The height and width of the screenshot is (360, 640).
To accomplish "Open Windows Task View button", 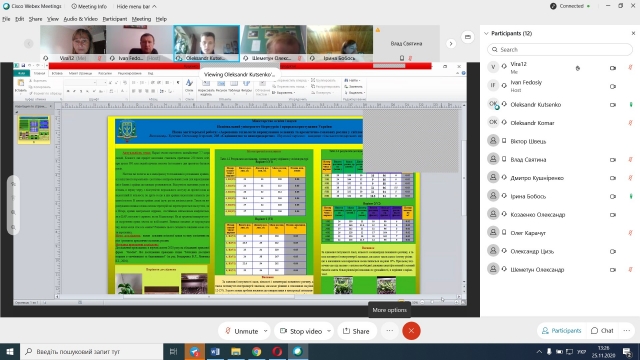I will click(x=173, y=351).
